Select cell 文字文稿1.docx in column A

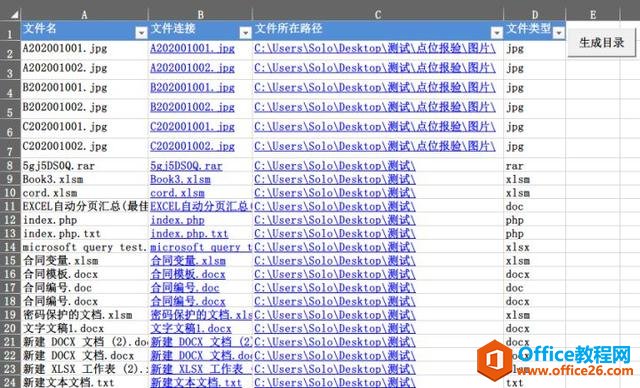(x=84, y=328)
